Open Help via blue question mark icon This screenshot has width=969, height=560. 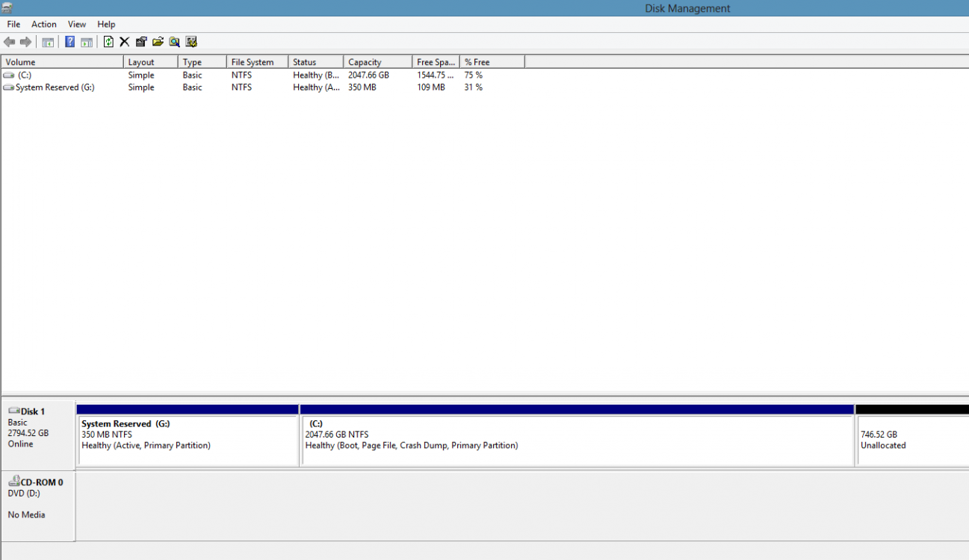tap(69, 42)
